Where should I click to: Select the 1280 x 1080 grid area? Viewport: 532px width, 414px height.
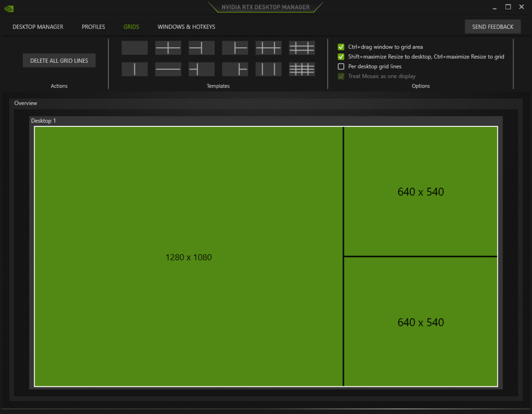[189, 257]
